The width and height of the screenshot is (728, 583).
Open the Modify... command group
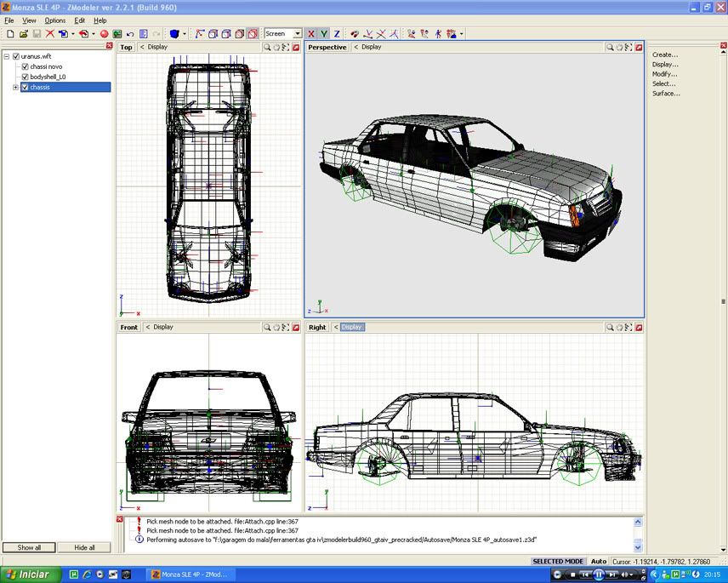664,74
